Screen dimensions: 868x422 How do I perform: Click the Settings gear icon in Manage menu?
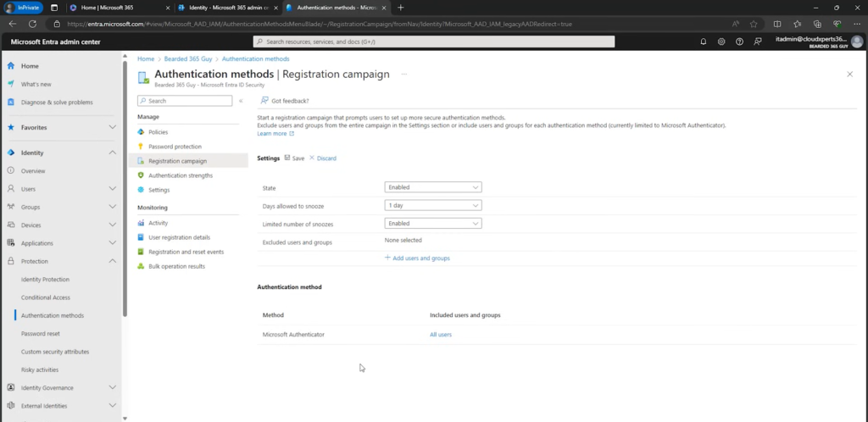(x=141, y=190)
